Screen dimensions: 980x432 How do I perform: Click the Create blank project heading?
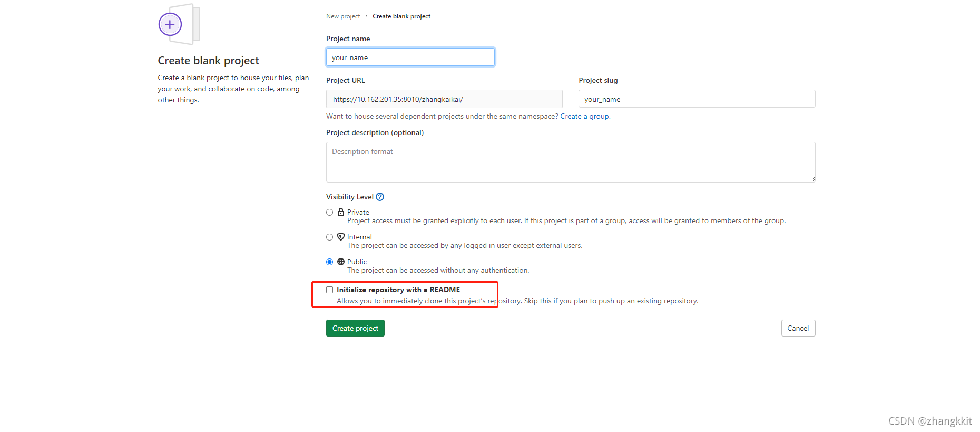(x=208, y=61)
